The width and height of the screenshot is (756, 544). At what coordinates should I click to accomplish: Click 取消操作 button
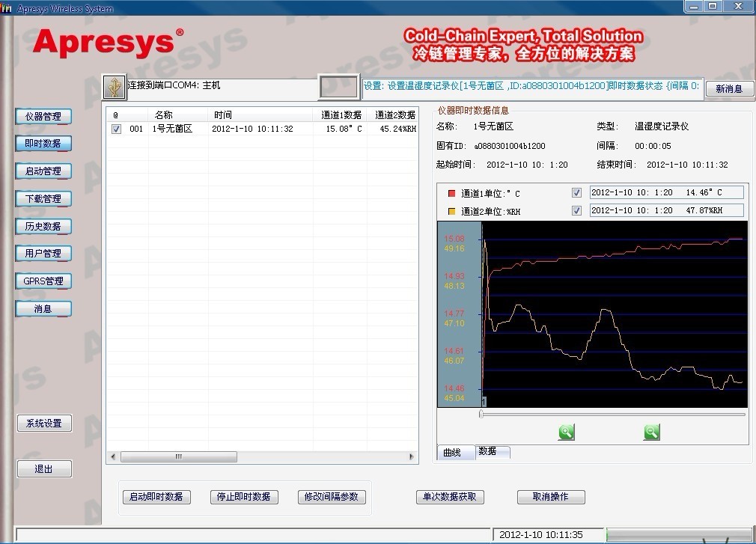(551, 497)
